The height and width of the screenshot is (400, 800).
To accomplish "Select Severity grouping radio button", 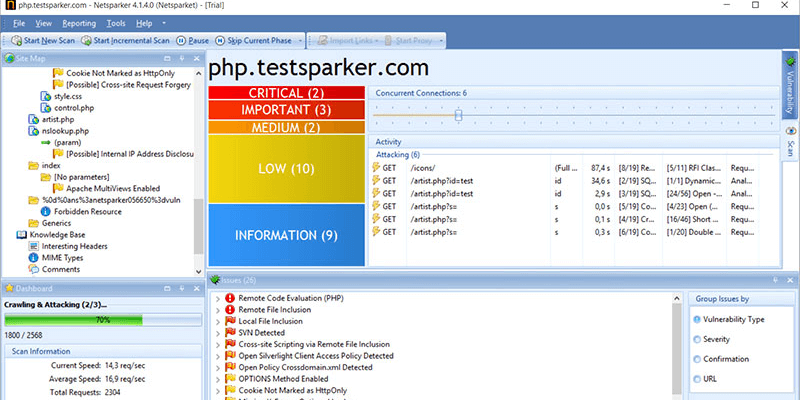I will tap(697, 339).
